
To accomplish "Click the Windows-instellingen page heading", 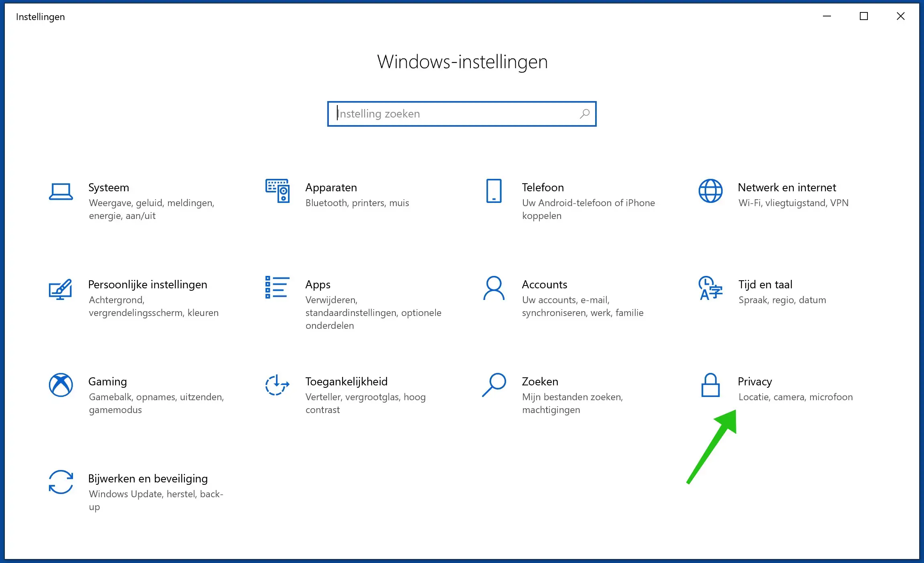I will 462,62.
